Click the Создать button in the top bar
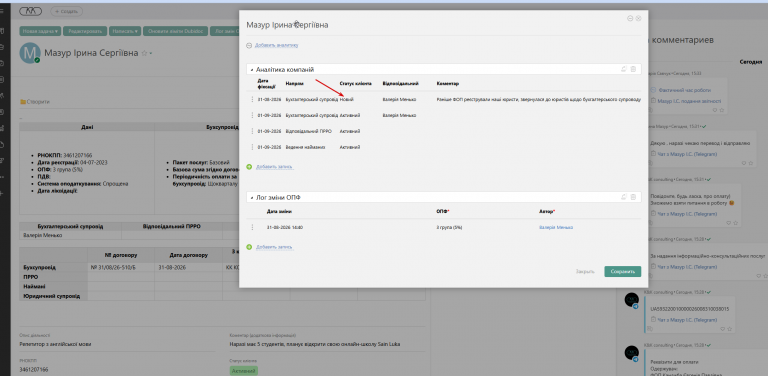This screenshot has height=376, width=768. click(67, 11)
